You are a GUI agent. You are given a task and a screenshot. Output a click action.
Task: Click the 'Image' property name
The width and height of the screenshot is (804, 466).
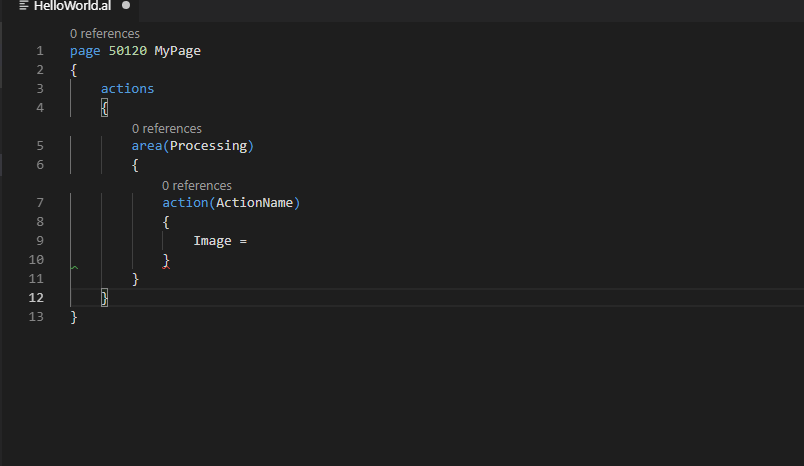point(212,241)
